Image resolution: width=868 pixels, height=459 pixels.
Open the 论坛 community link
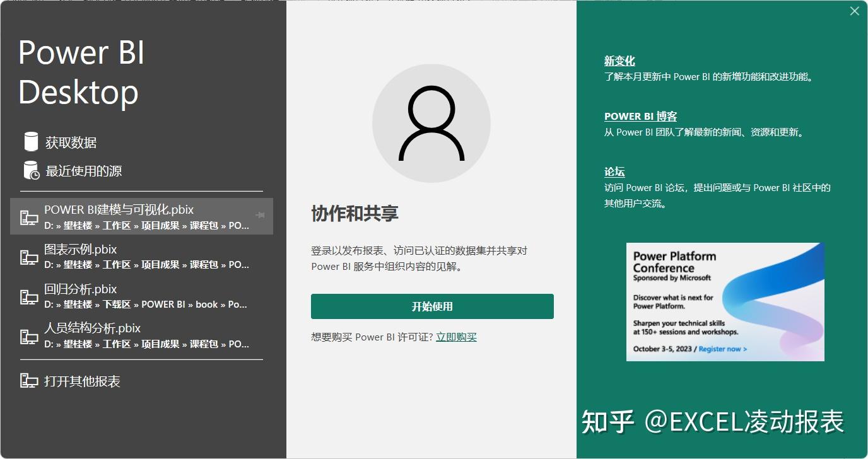pos(614,172)
